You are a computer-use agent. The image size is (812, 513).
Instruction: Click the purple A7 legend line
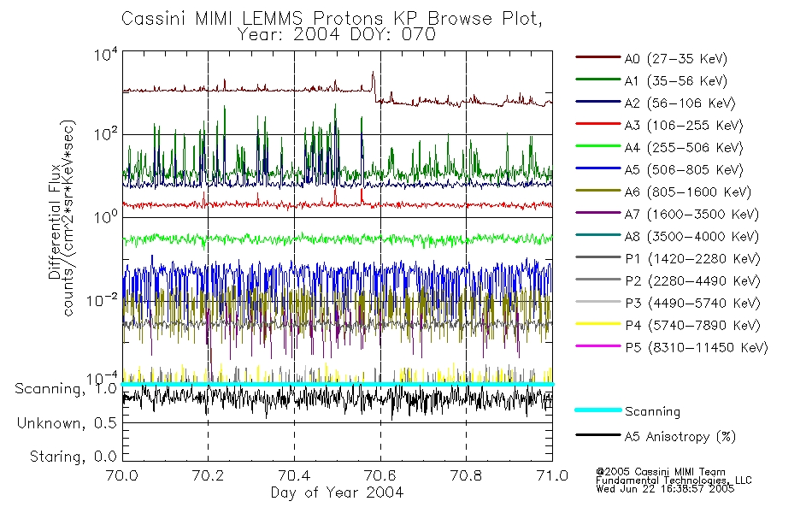tap(598, 213)
